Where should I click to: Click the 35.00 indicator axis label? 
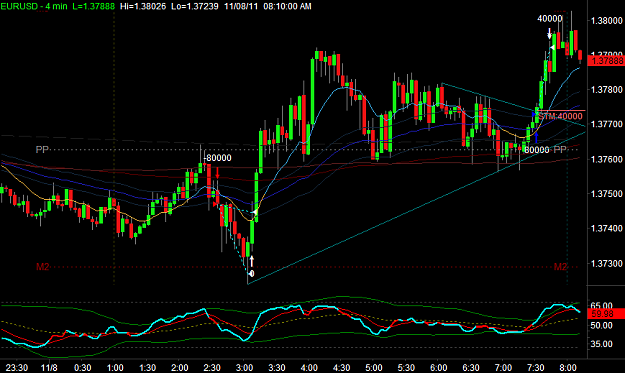click(x=601, y=344)
